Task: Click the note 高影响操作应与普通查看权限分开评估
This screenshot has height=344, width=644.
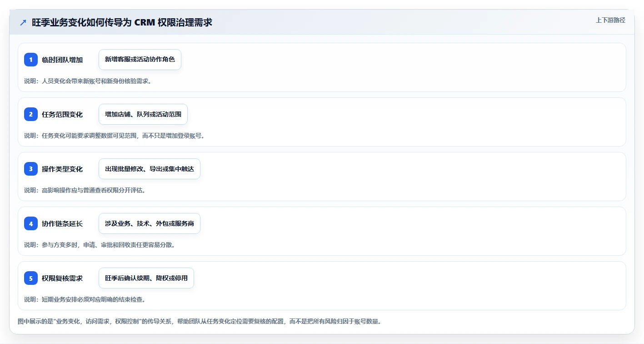Action: [85, 190]
